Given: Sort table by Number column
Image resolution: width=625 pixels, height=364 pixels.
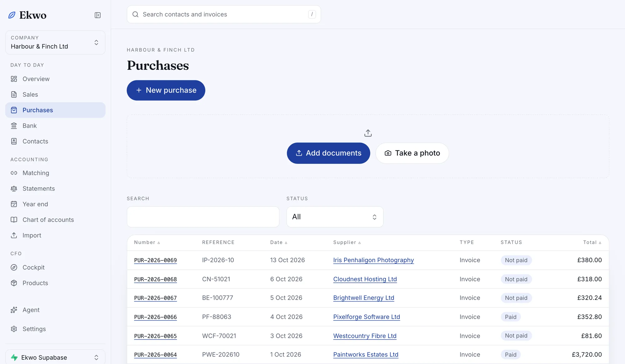Looking at the screenshot, I should (x=147, y=242).
